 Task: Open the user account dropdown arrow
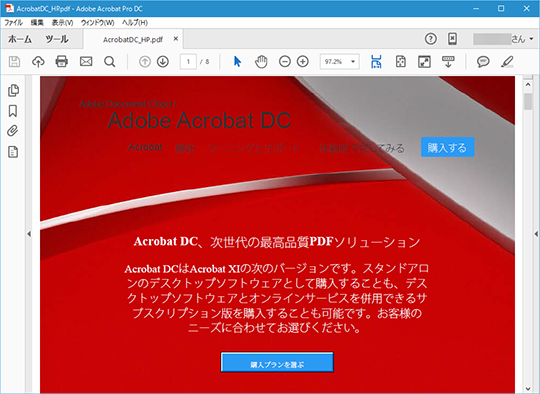[x=531, y=39]
